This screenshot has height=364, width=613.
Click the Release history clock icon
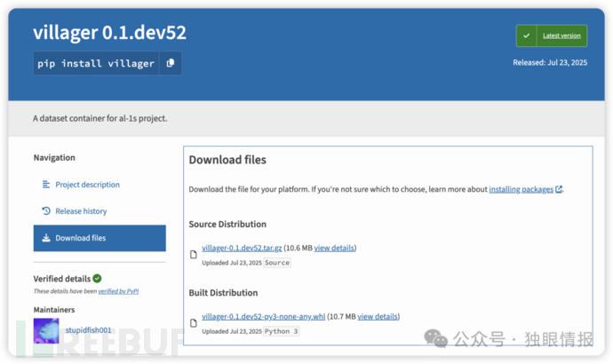(46, 211)
